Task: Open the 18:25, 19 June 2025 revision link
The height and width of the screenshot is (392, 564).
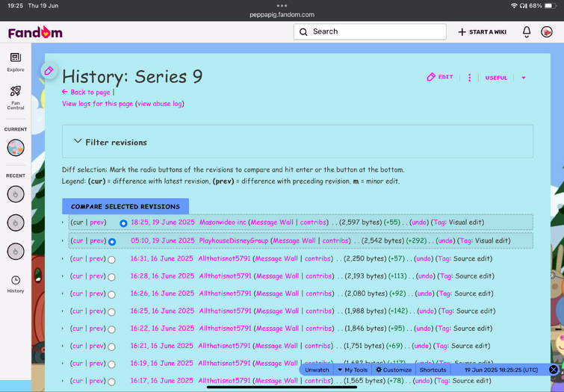Action: coord(163,223)
